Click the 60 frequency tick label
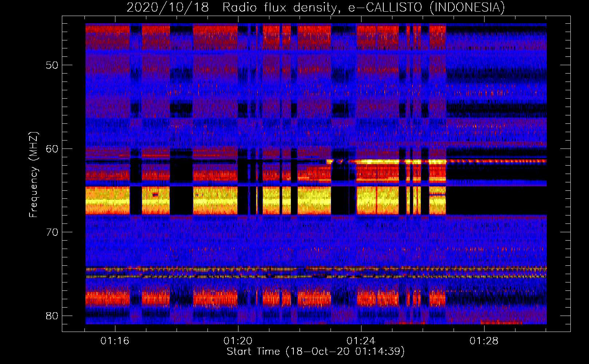The width and height of the screenshot is (589, 364). coord(52,149)
